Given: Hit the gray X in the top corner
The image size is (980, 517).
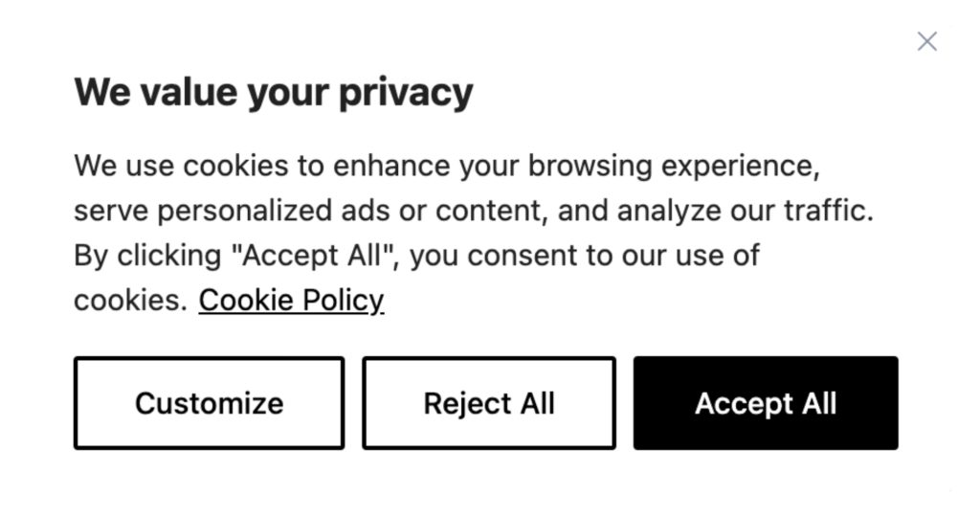Looking at the screenshot, I should click(x=926, y=41).
